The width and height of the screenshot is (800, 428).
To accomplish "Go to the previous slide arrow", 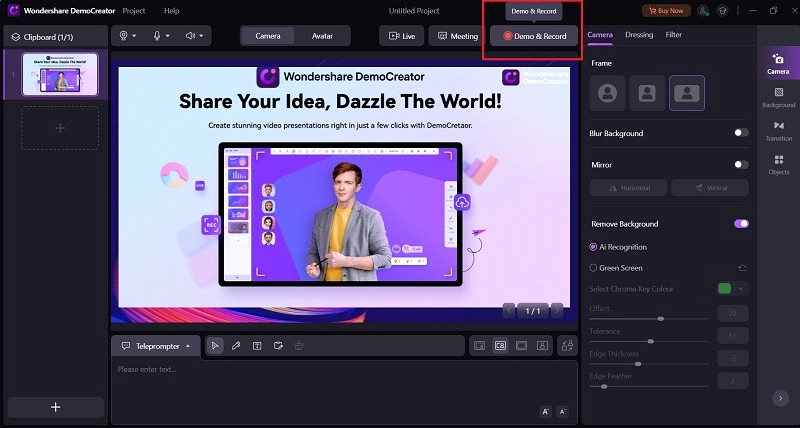I will tap(509, 310).
